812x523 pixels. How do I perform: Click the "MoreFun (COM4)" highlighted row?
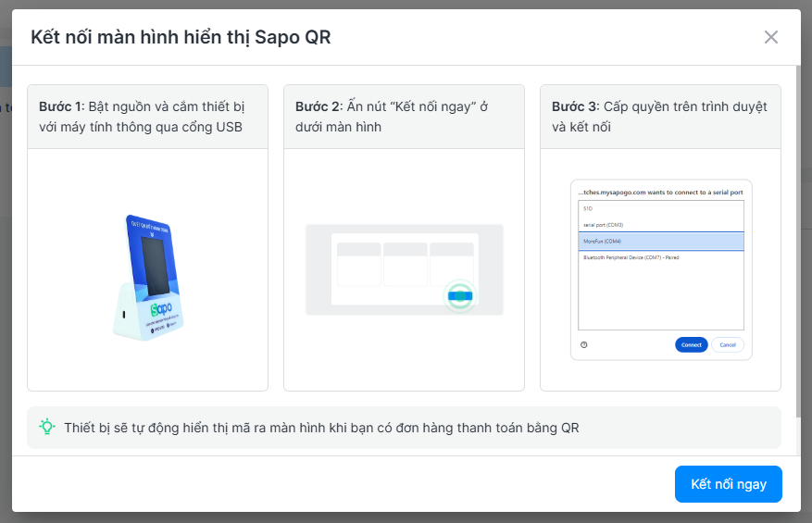click(661, 242)
